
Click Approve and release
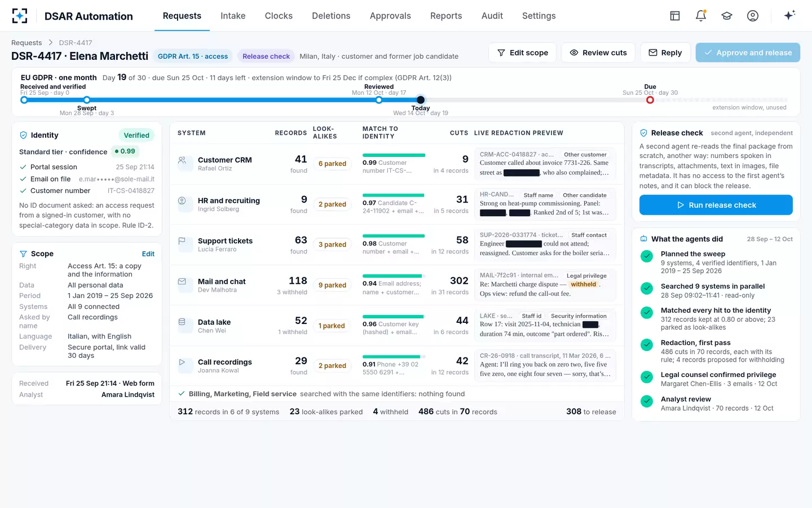tap(748, 52)
